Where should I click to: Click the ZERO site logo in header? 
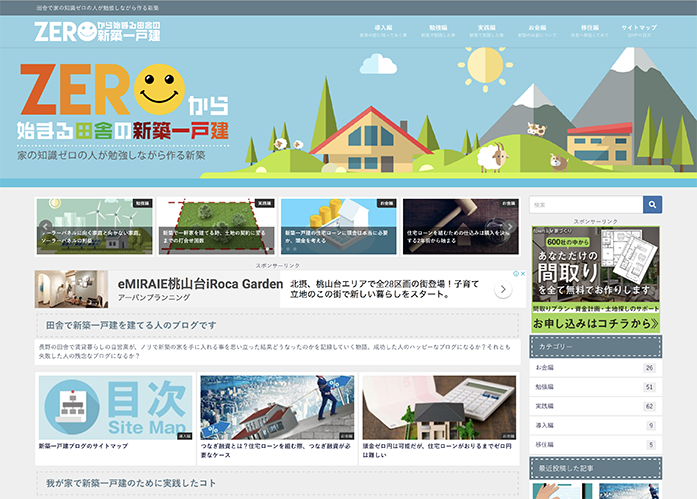pyautogui.click(x=97, y=31)
